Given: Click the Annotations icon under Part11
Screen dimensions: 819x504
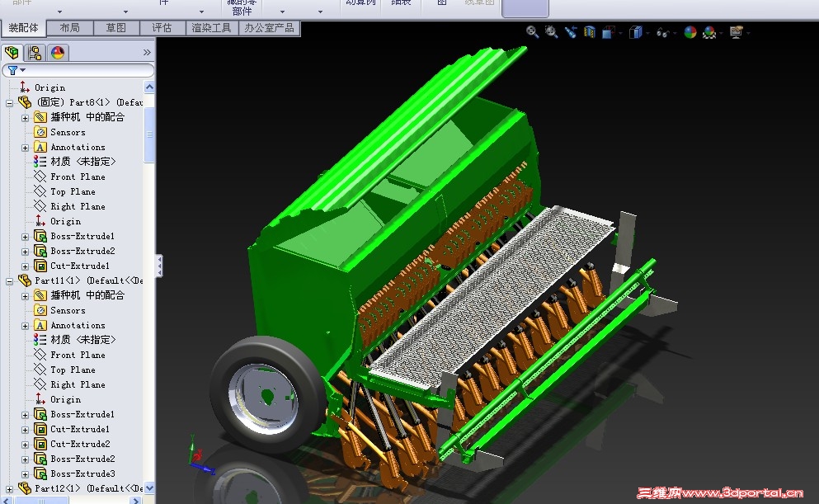Looking at the screenshot, I should (40, 325).
